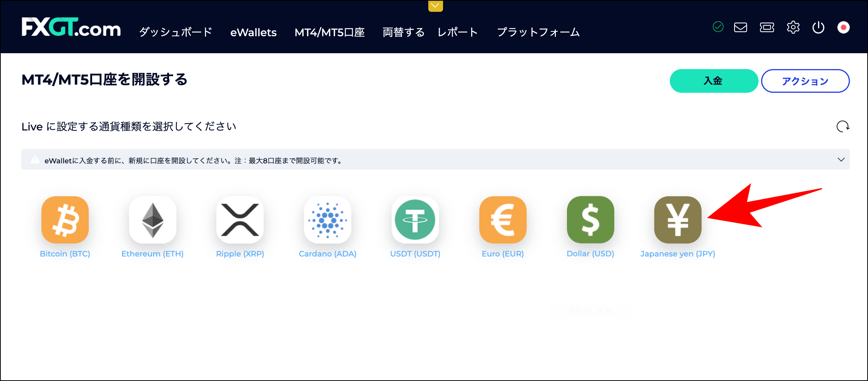Select the USDT tether currency icon
Image resolution: width=868 pixels, height=381 pixels.
[415, 220]
